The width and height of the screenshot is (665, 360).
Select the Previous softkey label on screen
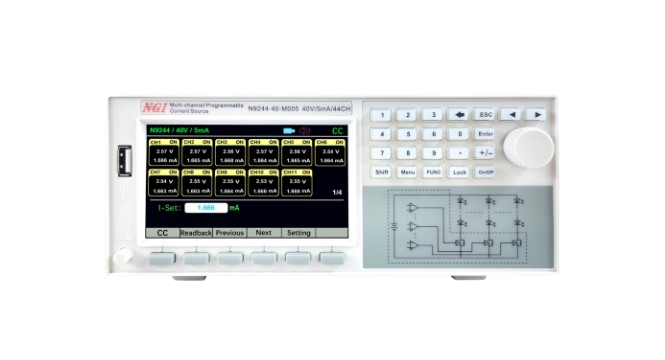tap(229, 233)
